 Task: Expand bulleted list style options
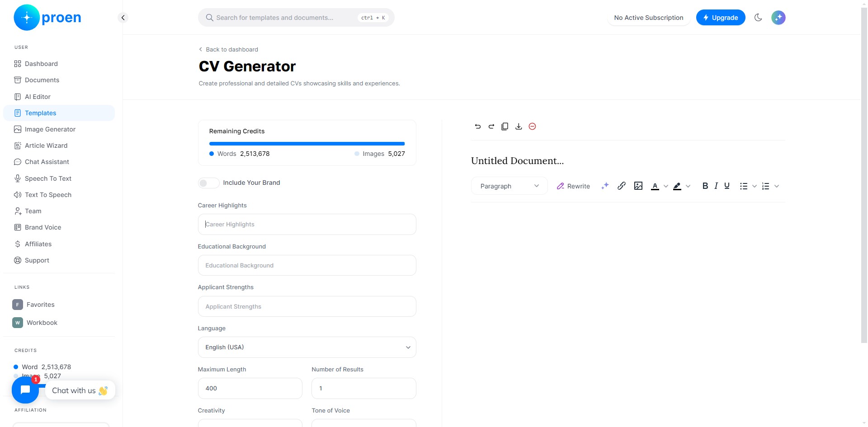pyautogui.click(x=755, y=186)
